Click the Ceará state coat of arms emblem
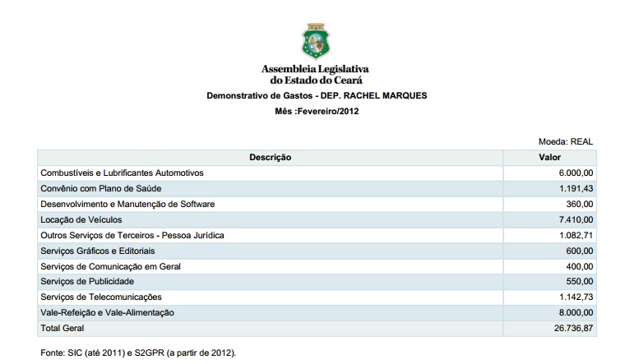Image resolution: width=639 pixels, height=364 pixels. point(316,39)
